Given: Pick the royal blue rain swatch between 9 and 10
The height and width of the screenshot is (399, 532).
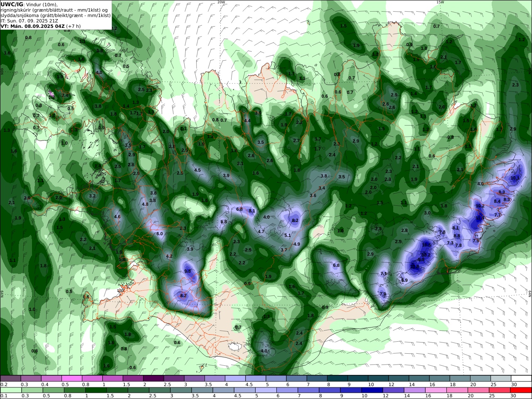Looking at the screenshot, I should (x=351, y=390).
